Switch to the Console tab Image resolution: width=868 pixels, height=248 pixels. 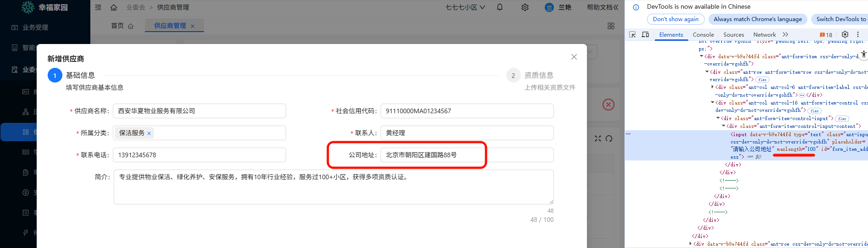[x=703, y=35]
